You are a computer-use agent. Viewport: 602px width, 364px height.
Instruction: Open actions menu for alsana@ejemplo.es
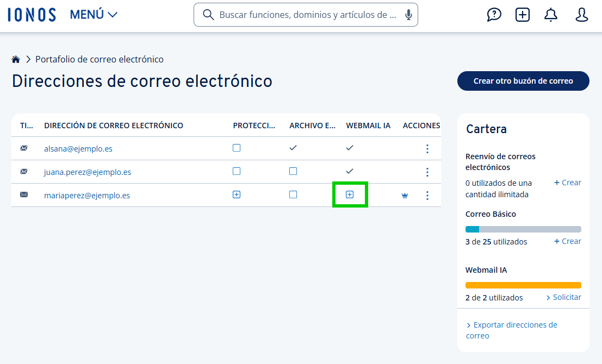click(427, 149)
